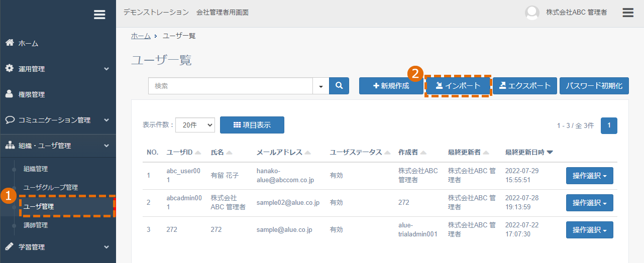
Task: Click the エクスポート button
Action: click(525, 86)
